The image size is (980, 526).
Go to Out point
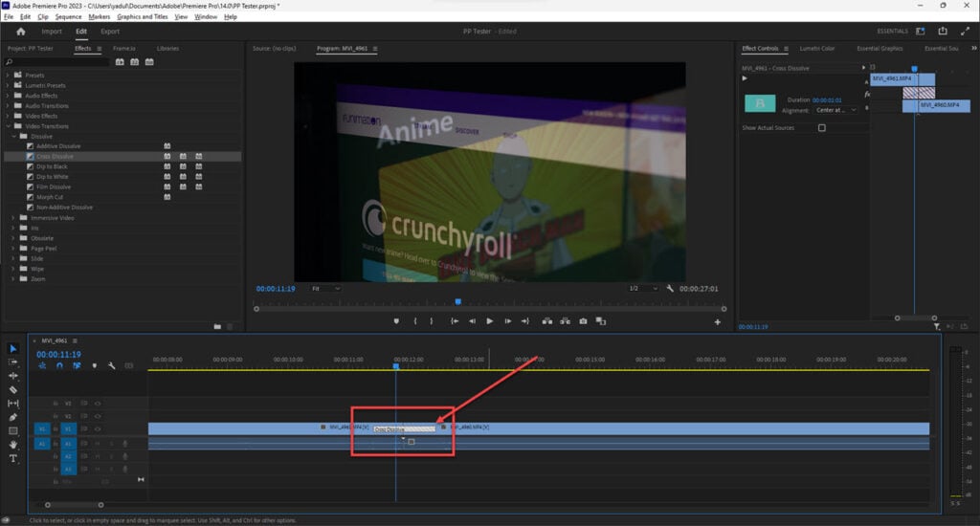coord(525,321)
